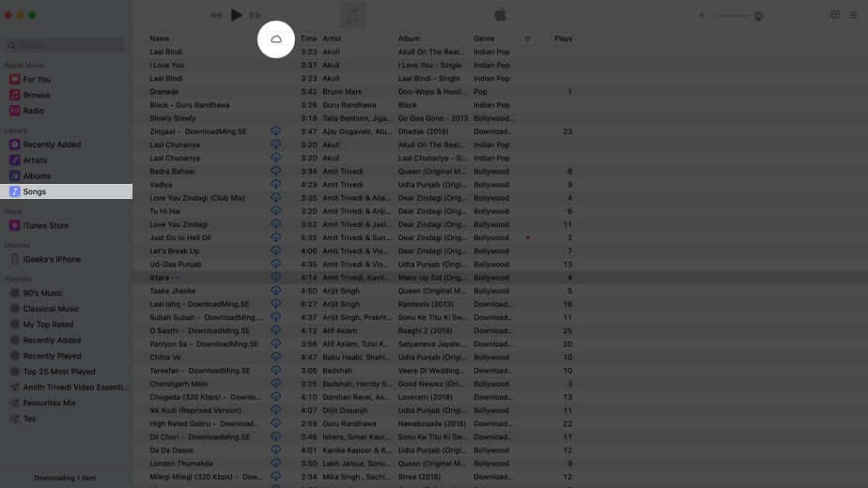Open the lyrics panel icon

click(x=835, y=15)
